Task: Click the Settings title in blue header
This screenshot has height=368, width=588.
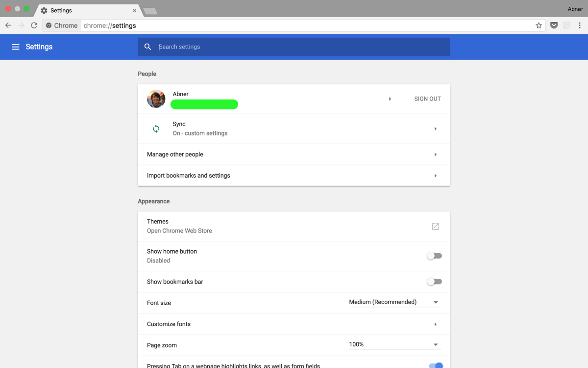Action: pos(39,47)
